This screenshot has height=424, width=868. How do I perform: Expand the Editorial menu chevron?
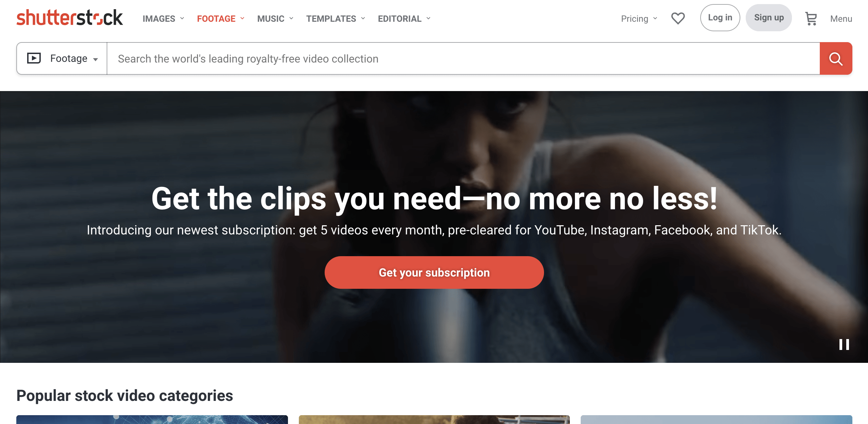(x=429, y=18)
